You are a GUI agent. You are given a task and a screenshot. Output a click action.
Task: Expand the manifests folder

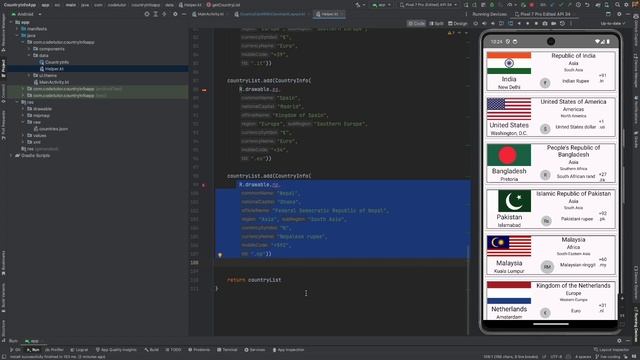(x=17, y=29)
